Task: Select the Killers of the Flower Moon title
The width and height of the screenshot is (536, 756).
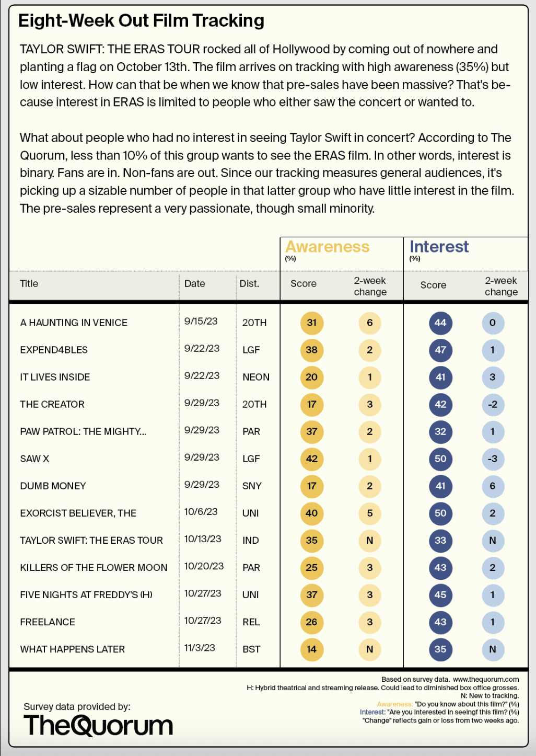Action: click(94, 567)
